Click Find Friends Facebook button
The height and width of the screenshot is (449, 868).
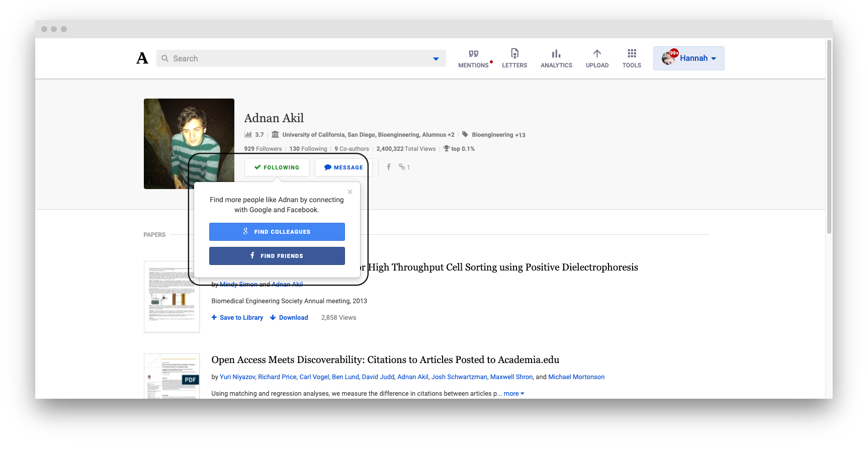pyautogui.click(x=277, y=256)
